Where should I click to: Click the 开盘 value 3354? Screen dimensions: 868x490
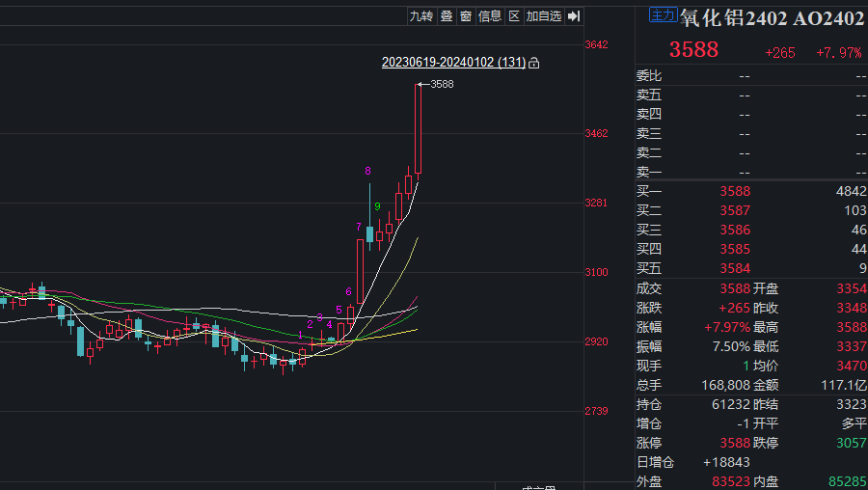click(852, 288)
